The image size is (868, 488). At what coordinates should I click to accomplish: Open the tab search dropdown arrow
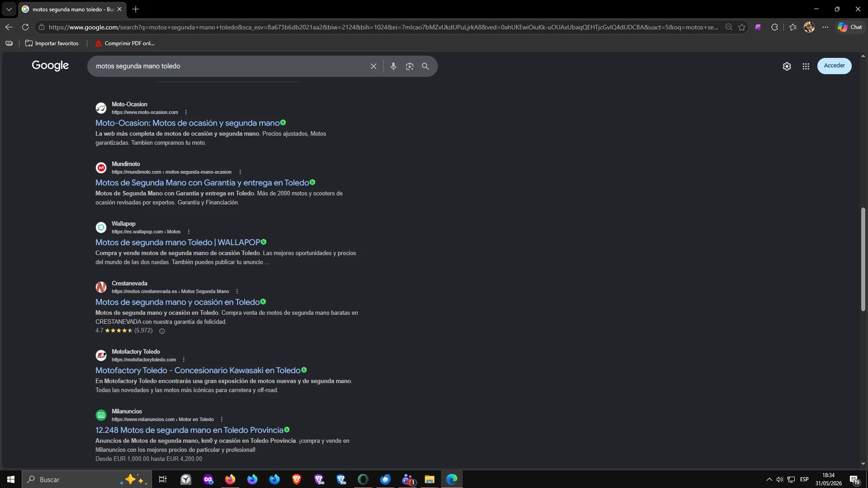click(x=9, y=9)
